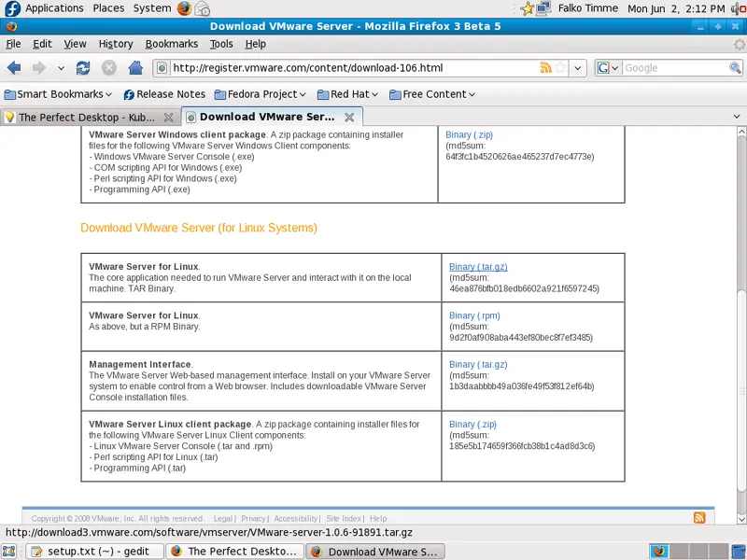The image size is (747, 560).
Task: Close the Perfect Desktop tab
Action: tap(168, 118)
